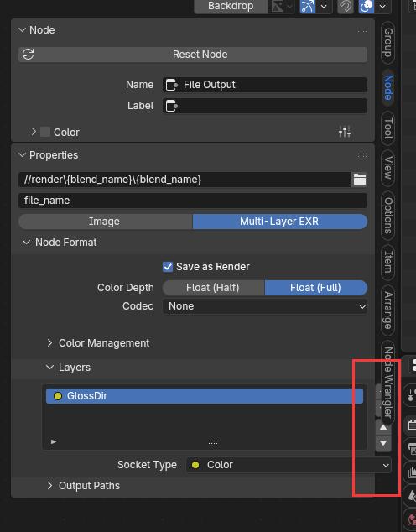Image resolution: width=416 pixels, height=532 pixels.
Task: Switch to the Group sidebar tab
Action: 388,43
